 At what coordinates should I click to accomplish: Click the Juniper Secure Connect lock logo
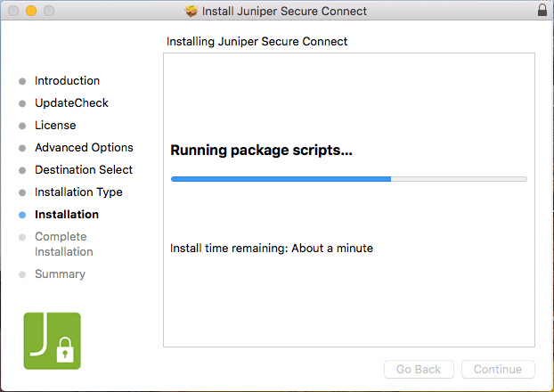pos(52,340)
